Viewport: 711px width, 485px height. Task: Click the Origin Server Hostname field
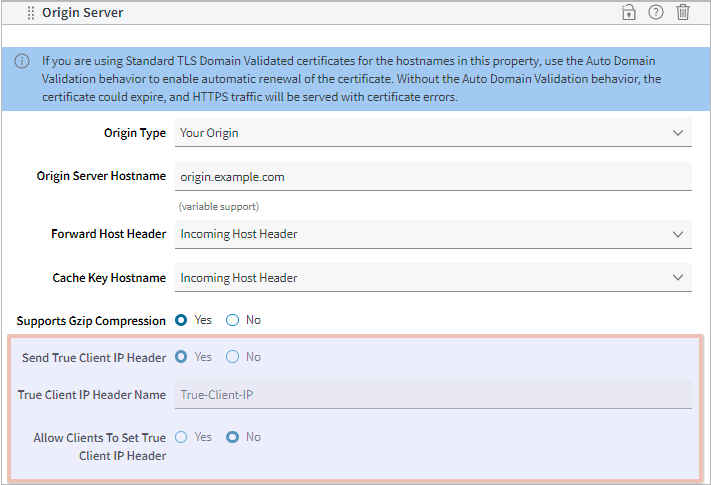coord(433,177)
